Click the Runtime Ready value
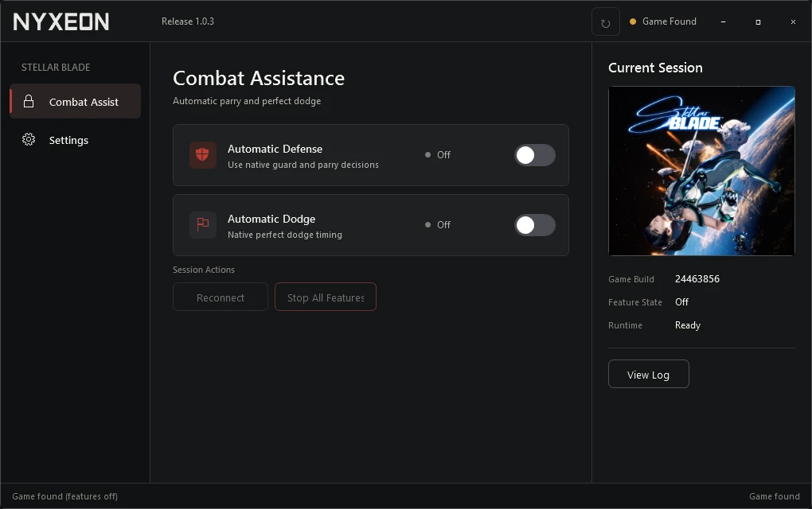This screenshot has width=812, height=509. tap(687, 325)
